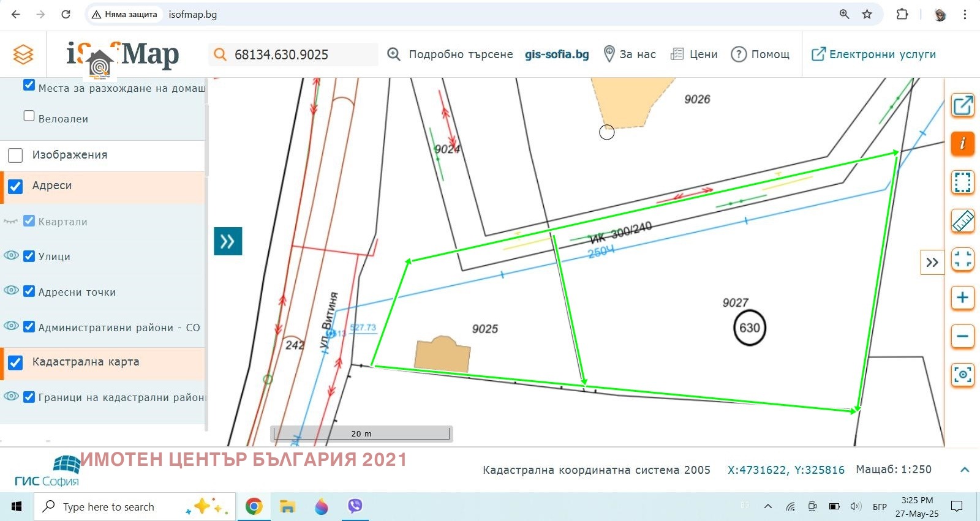Open map in new window icon
Viewport: 980px width, 521px height.
962,106
